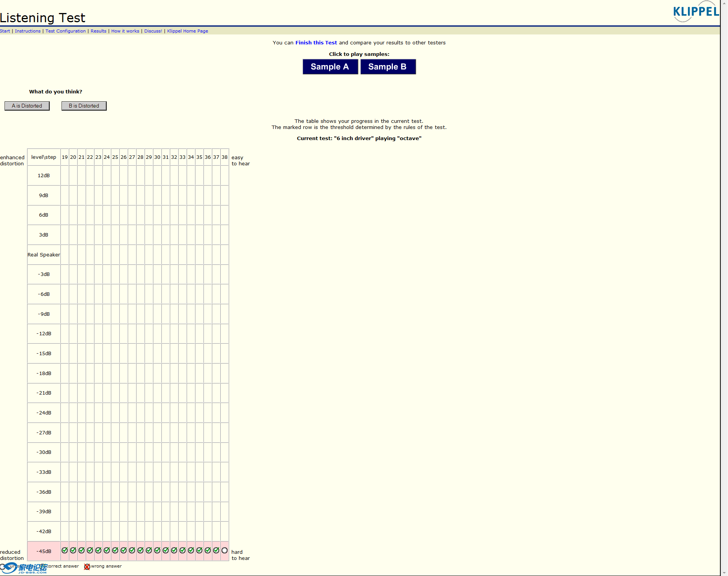The width and height of the screenshot is (728, 576).
Task: Click the step 30 green checkmark icon
Action: [x=157, y=550]
